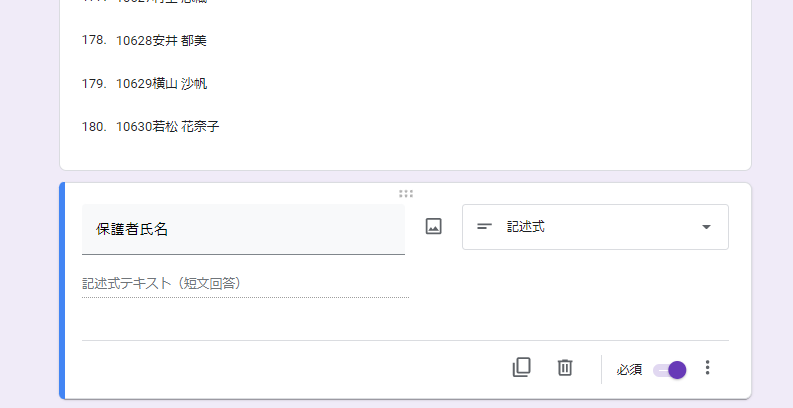Click the 必須 label text
The image size is (793, 408).
click(x=629, y=370)
